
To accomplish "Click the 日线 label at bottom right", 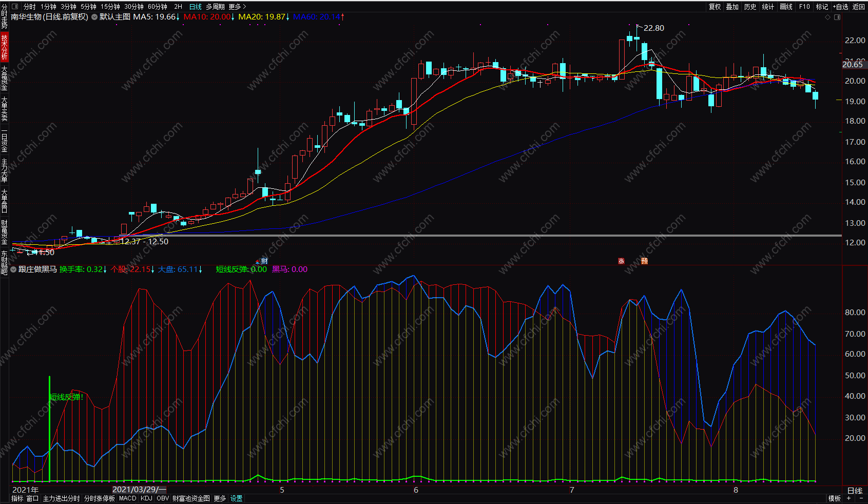I will tap(855, 491).
